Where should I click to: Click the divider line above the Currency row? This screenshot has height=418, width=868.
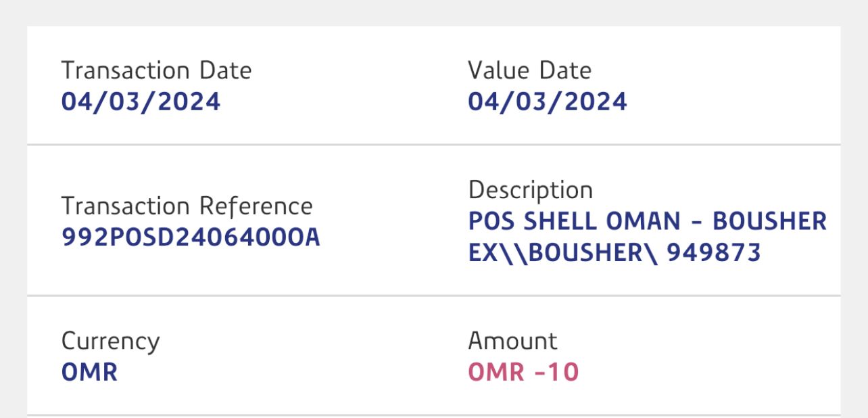pyautogui.click(x=433, y=296)
